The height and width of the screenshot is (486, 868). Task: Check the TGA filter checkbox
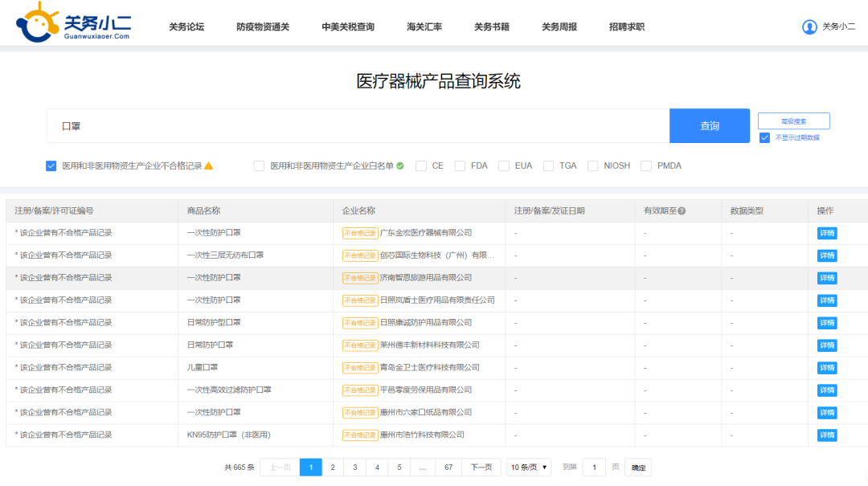(548, 165)
